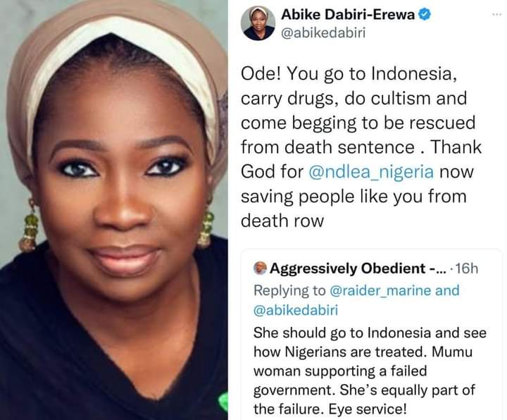The height and width of the screenshot is (420, 507).
Task: Click the Abike Dabiri-Erewa display name
Action: pos(348,15)
